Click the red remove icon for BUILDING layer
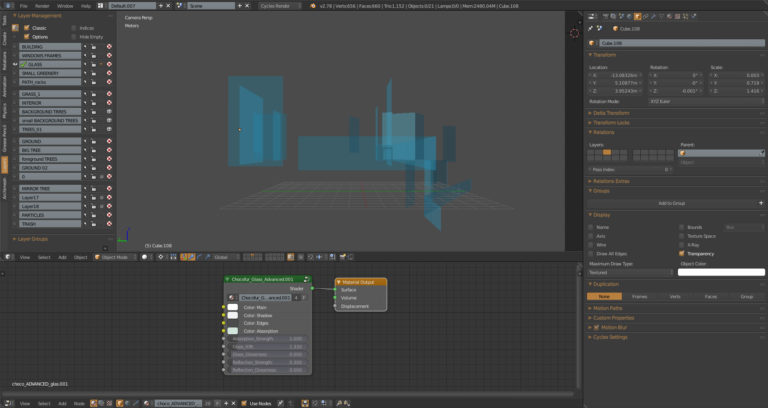Image resolution: width=768 pixels, height=408 pixels. pyautogui.click(x=108, y=46)
